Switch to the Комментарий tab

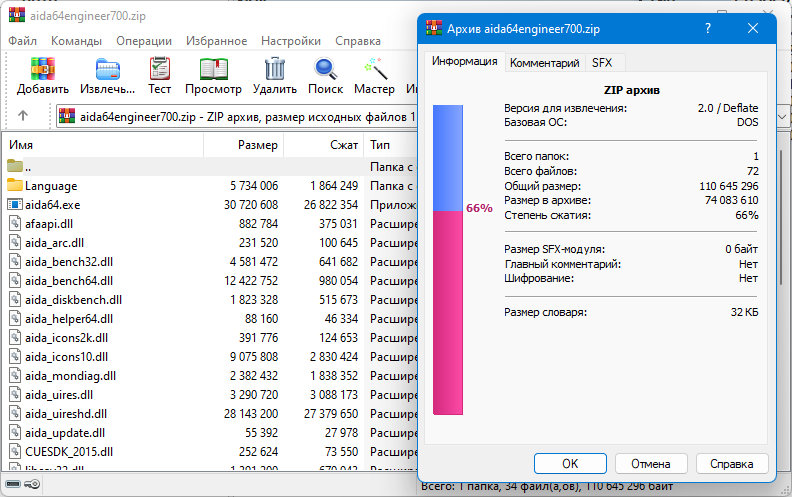tap(544, 63)
